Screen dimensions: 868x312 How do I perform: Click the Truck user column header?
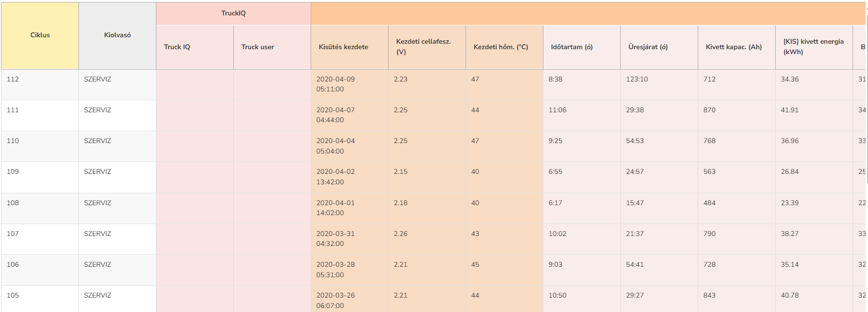258,47
